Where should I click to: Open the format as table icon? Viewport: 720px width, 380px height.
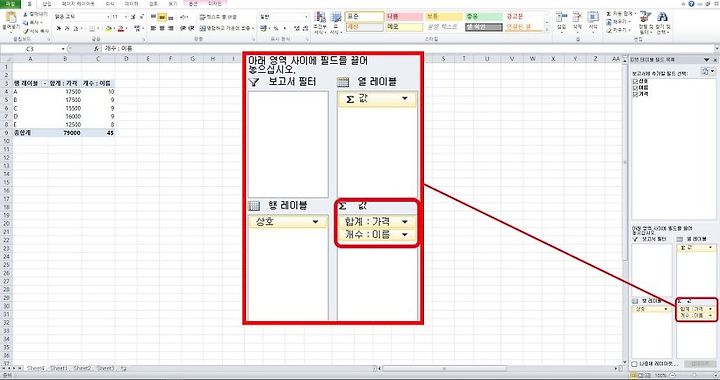coord(336,18)
